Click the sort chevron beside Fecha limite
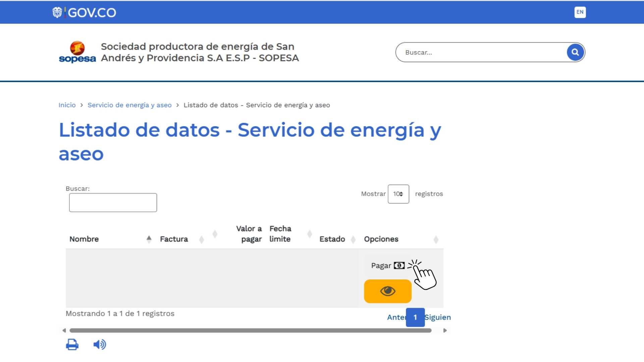The height and width of the screenshot is (362, 644). tap(309, 234)
